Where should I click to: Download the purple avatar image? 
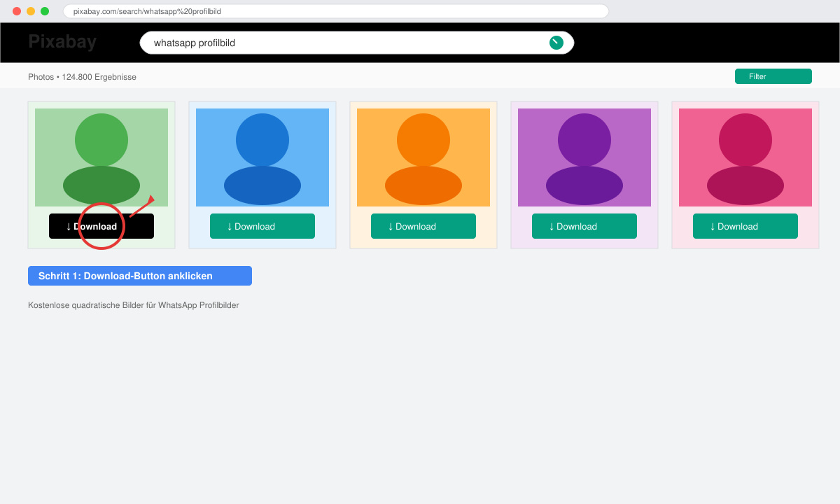pyautogui.click(x=584, y=226)
